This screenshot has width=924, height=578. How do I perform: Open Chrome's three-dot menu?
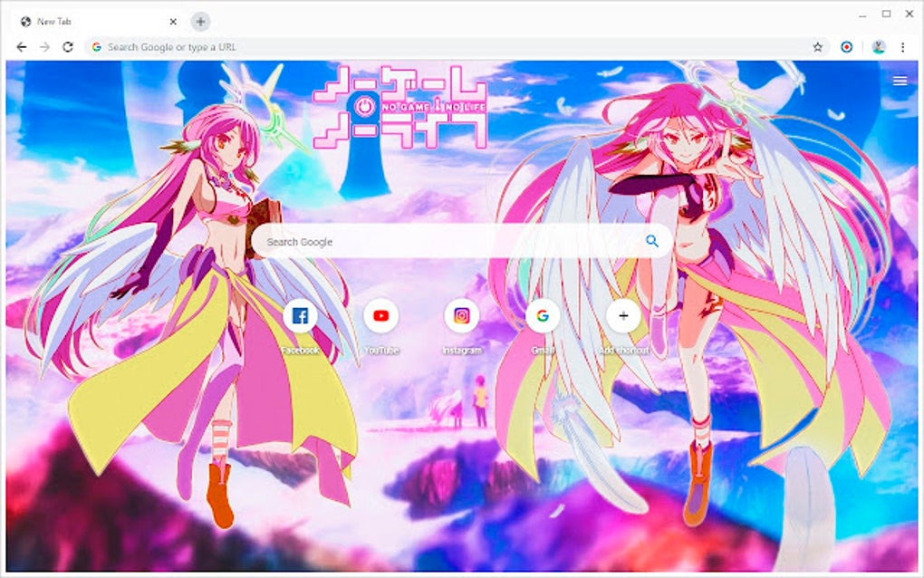point(903,47)
